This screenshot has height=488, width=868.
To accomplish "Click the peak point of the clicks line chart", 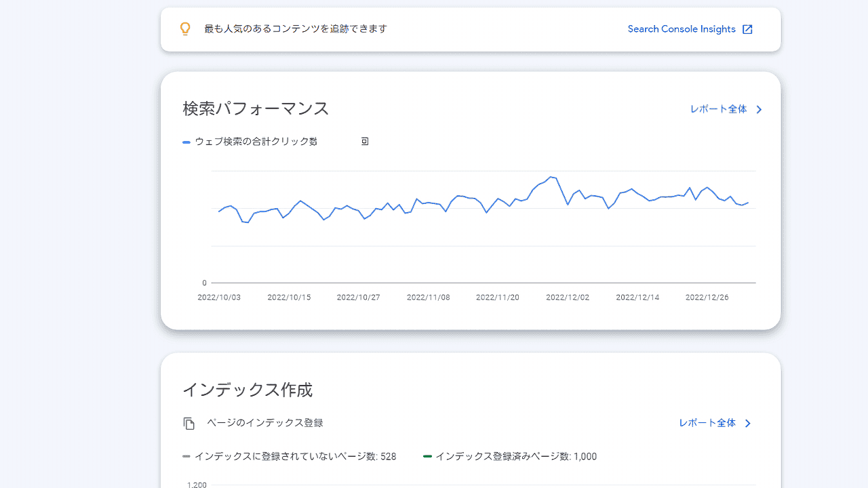I will [x=551, y=177].
